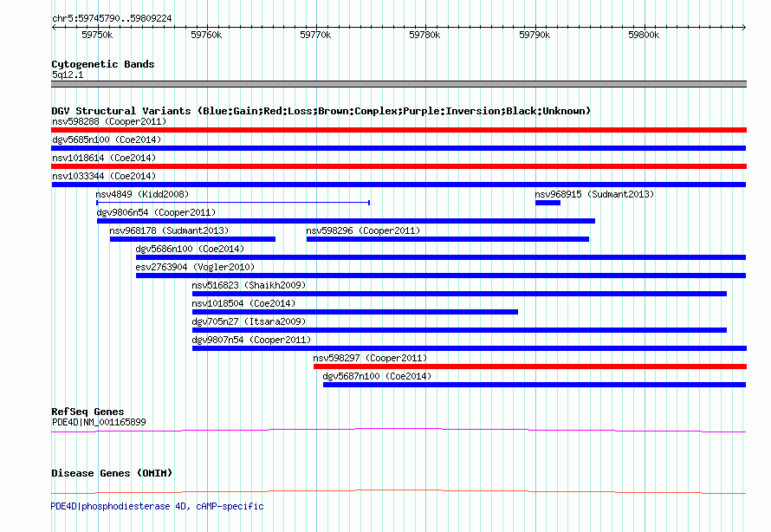The height and width of the screenshot is (532, 771).
Task: Click the nsv968915 (Sudmant2013) text label
Action: pos(594,194)
